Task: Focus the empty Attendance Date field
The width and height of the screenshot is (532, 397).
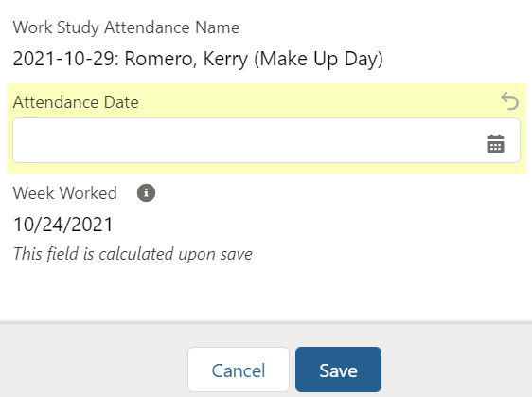Action: click(266, 140)
